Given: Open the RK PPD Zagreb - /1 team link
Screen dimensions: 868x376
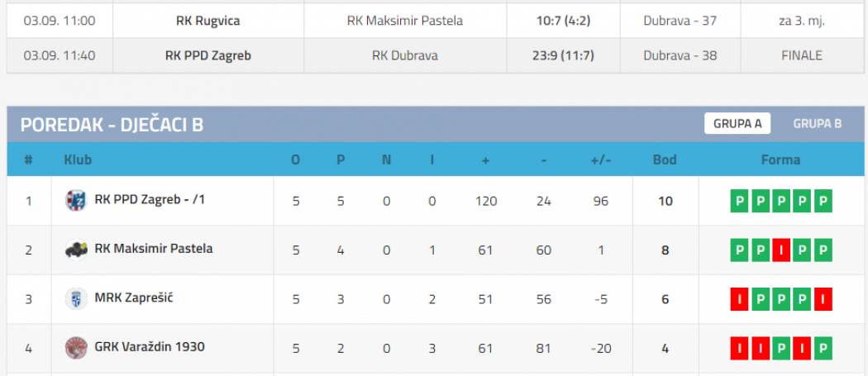Looking at the screenshot, I should click(150, 199).
